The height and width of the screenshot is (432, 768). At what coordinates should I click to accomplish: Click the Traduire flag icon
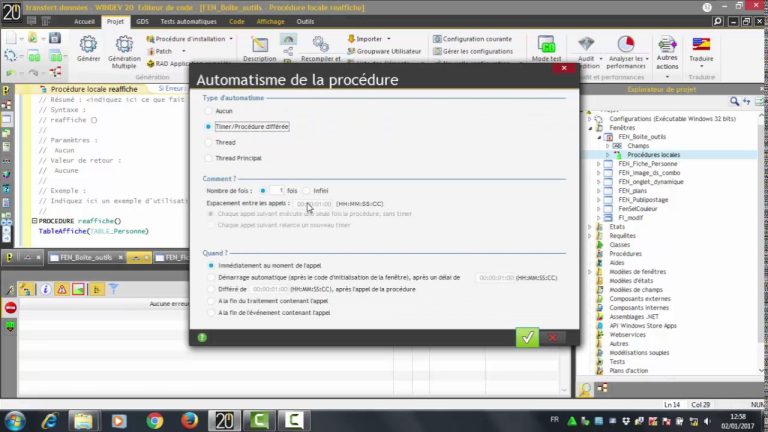click(701, 45)
